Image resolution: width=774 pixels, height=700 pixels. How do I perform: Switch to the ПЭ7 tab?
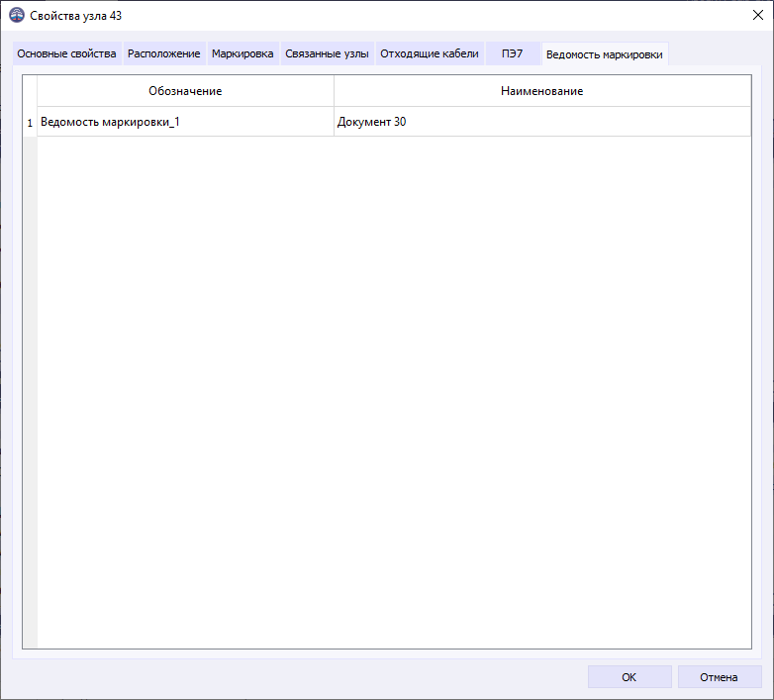point(512,54)
